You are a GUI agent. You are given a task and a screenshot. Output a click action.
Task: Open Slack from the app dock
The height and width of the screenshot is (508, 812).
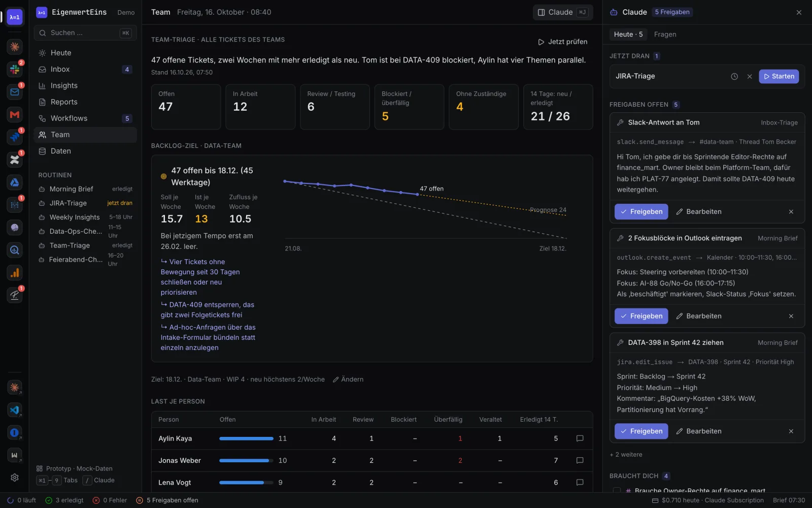click(15, 69)
